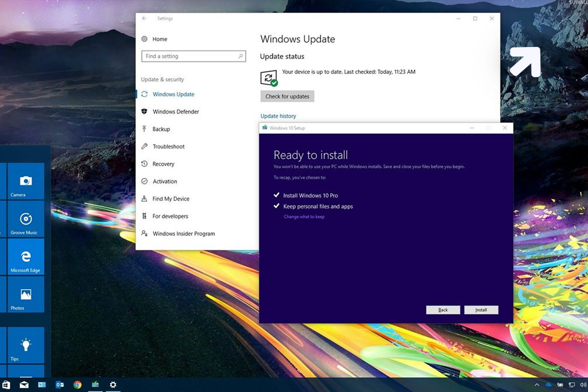Open OneDrive cloud tray icon
The width and height of the screenshot is (588, 392).
[x=548, y=384]
